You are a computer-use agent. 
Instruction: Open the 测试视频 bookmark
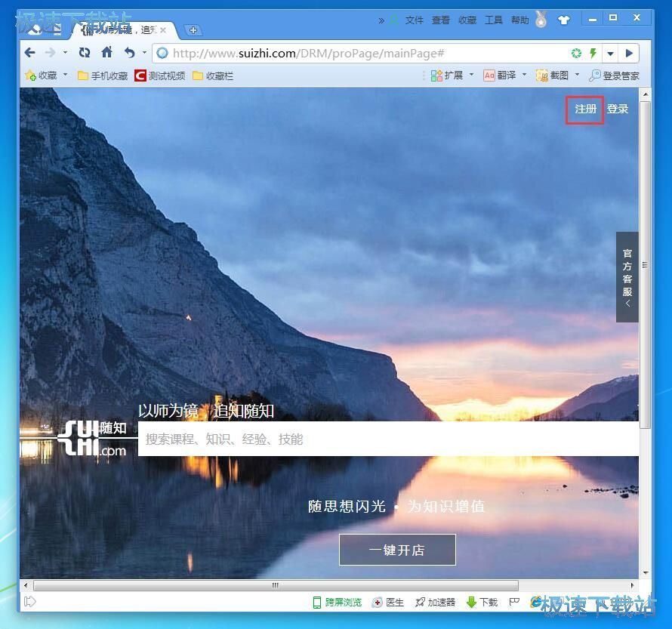pos(160,76)
